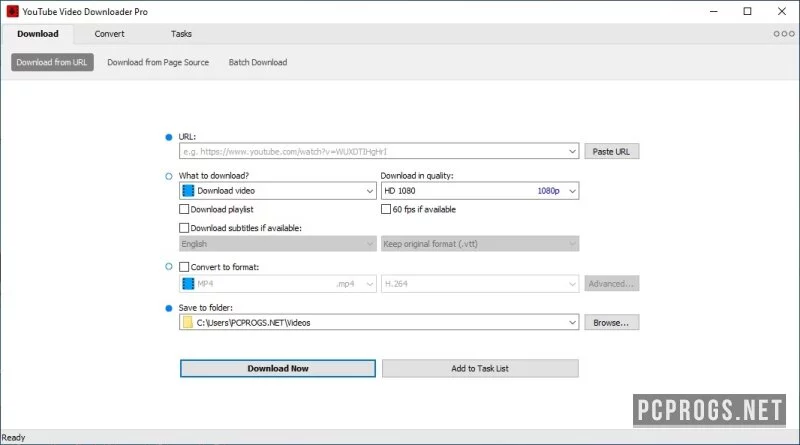
Task: Click the blue bullet beside Save to folder
Action: pos(169,308)
